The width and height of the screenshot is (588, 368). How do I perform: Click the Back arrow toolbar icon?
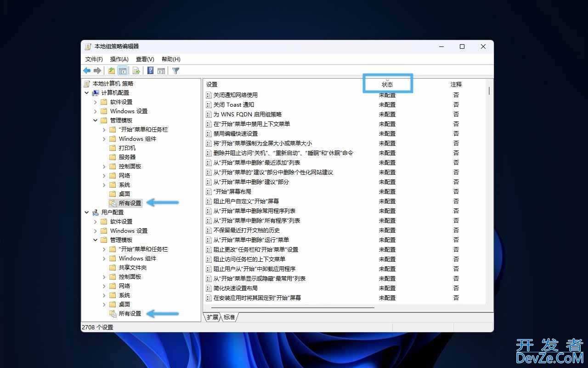pos(87,70)
